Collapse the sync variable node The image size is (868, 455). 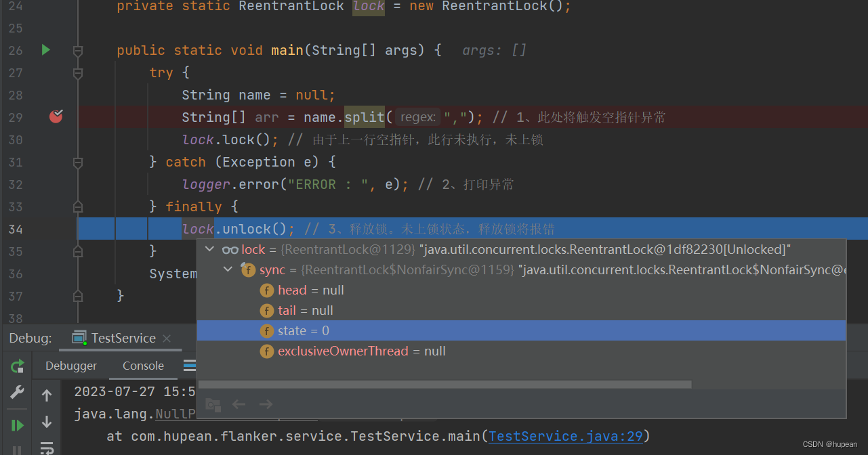[x=228, y=269]
